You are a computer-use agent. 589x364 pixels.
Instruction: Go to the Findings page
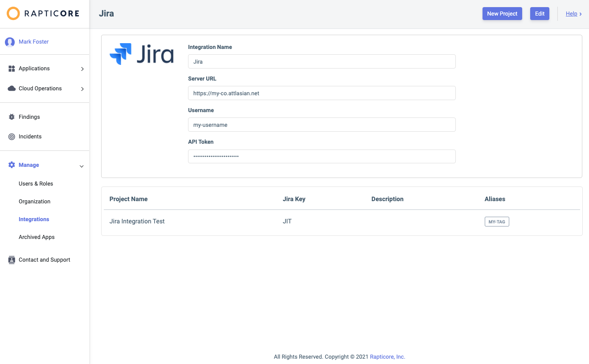pos(29,117)
